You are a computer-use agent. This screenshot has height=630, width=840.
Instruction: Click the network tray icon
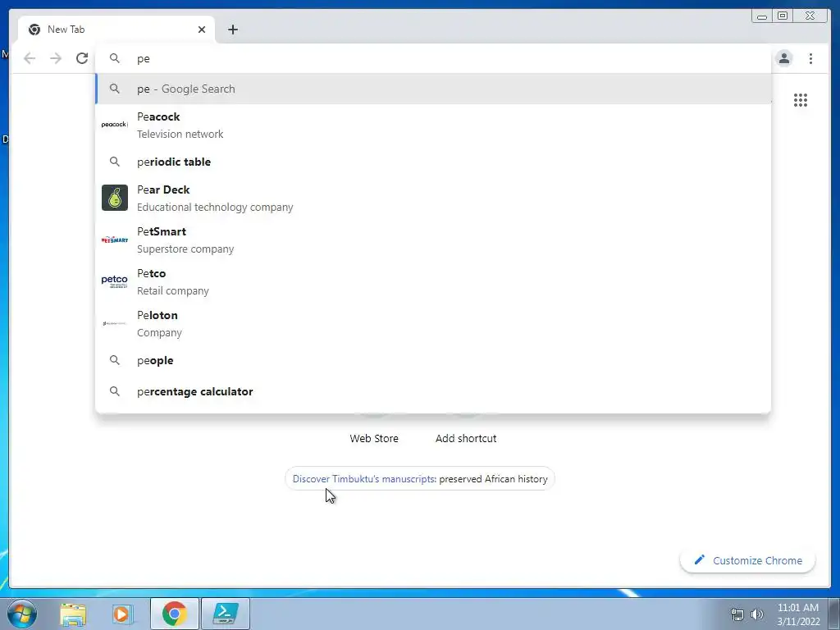[x=737, y=614]
